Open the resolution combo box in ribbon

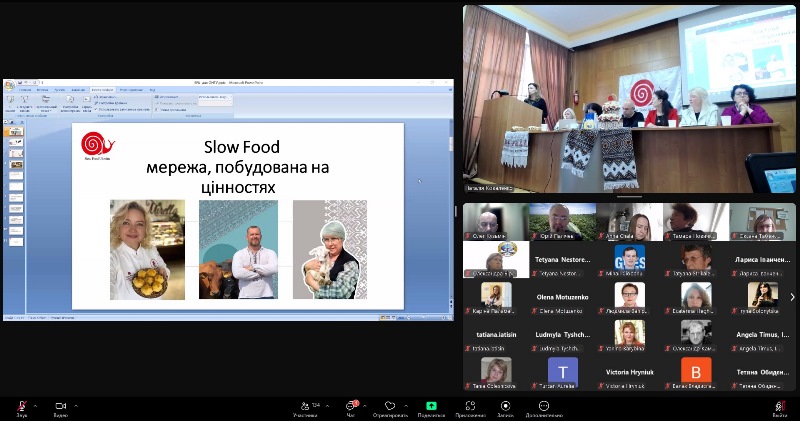215,97
